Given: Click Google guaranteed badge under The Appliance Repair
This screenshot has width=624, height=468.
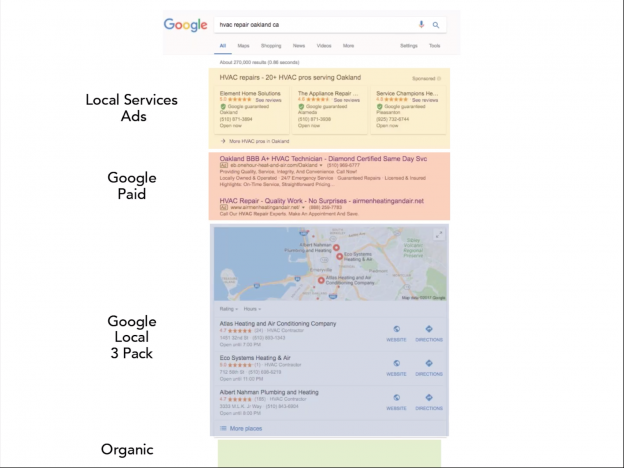Looking at the screenshot, I should 323,107.
